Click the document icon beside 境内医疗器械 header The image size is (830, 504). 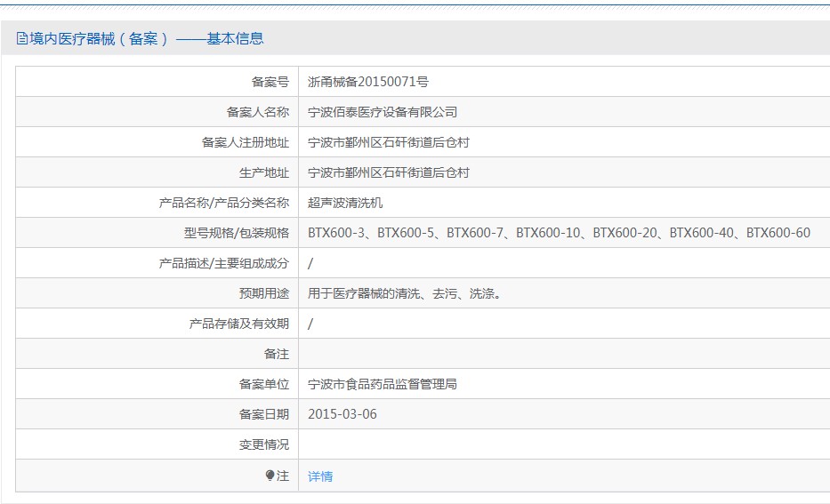[x=21, y=38]
